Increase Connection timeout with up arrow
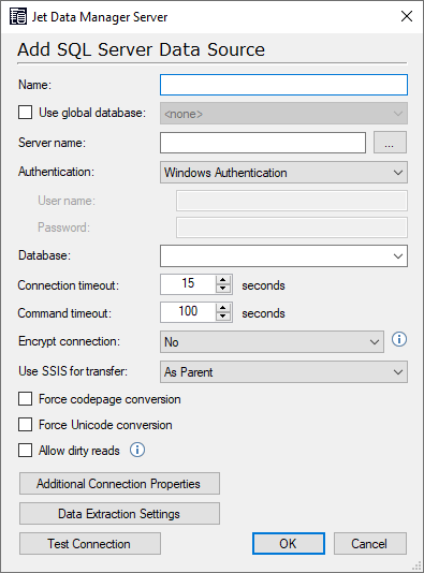The image size is (424, 573). click(223, 280)
